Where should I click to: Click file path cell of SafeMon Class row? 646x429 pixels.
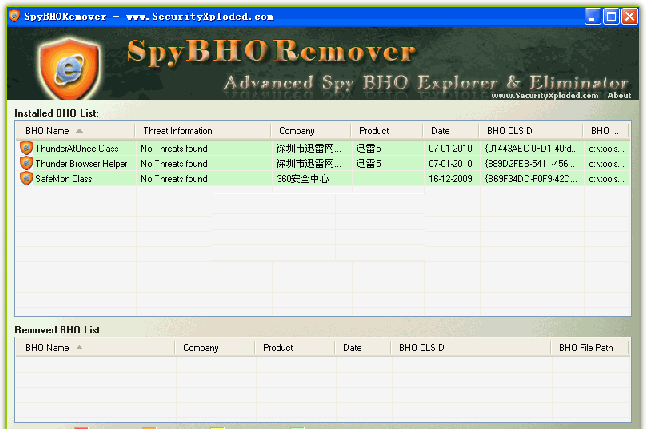click(606, 179)
